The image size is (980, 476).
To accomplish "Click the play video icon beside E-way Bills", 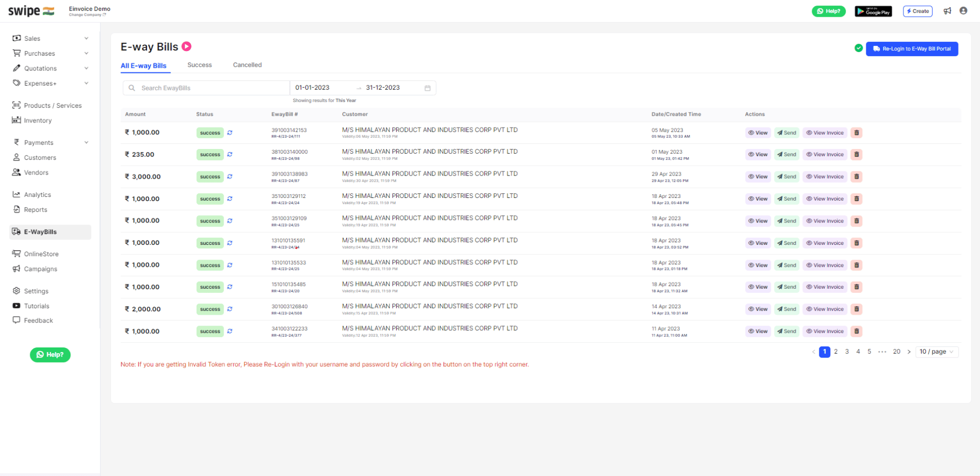I will coord(187,46).
